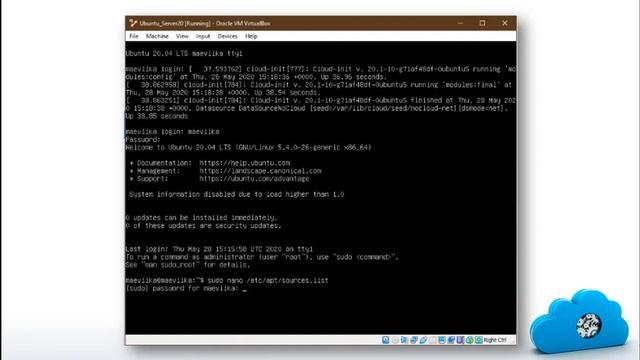Click the '0 updates can be installed immediately' line
Viewport: 640px width, 360px height.
(x=202, y=218)
